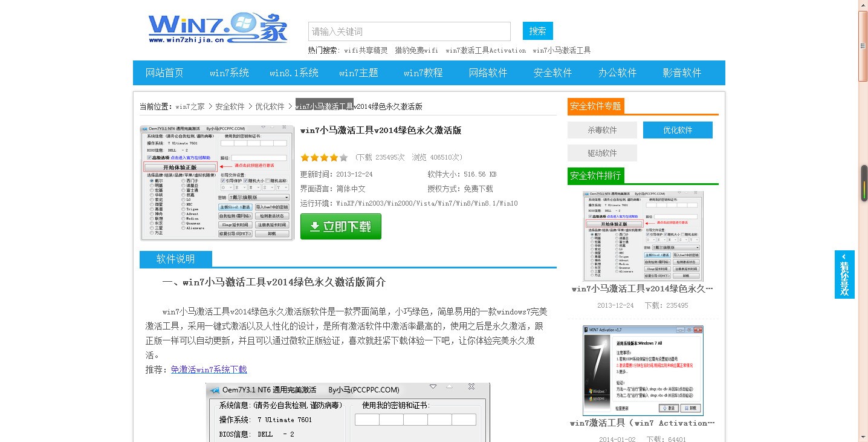Viewport: 868px width, 442px height.
Task: Click hot search link wifi共享精灵
Action: coord(366,51)
